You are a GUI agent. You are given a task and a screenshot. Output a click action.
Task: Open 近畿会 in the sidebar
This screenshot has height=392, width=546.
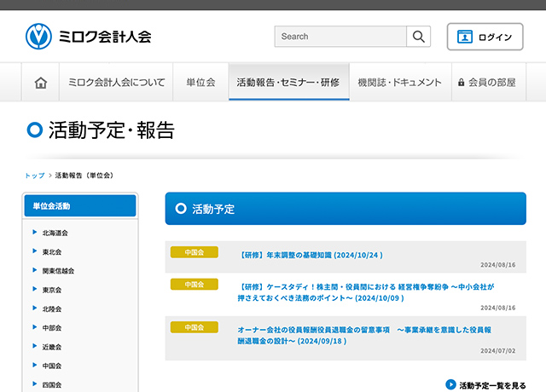point(52,347)
